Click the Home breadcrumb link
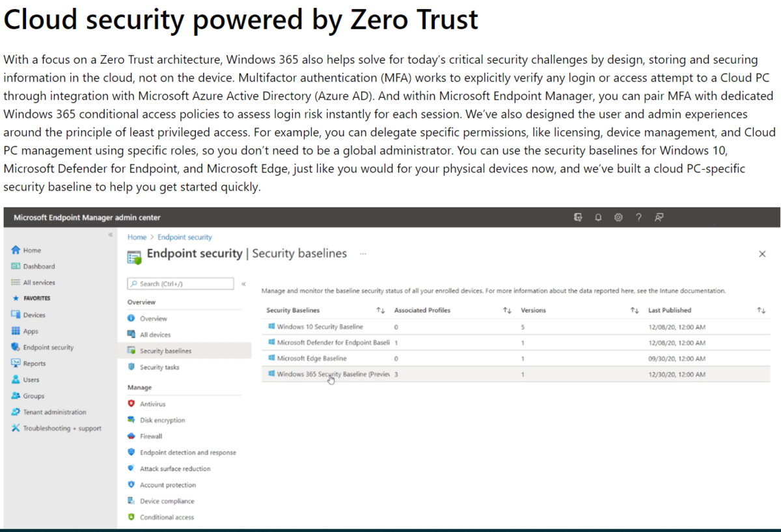 point(137,237)
